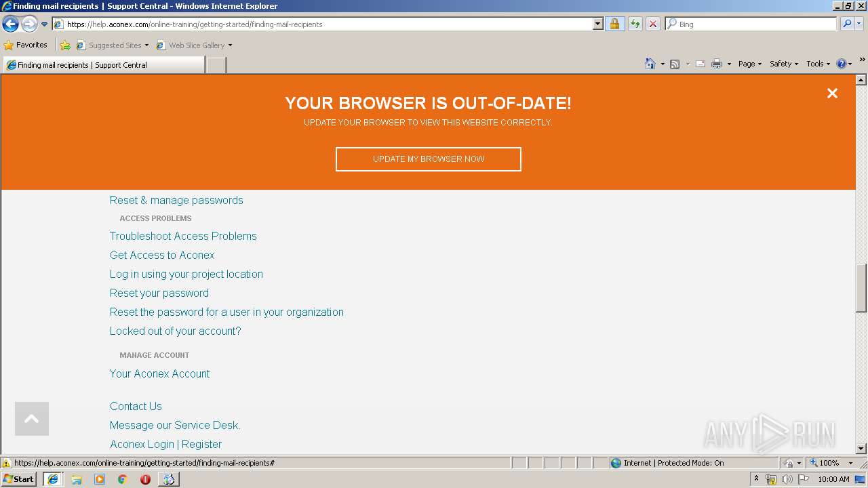Image resolution: width=868 pixels, height=488 pixels.
Task: Open Locked out of your account link
Action: click(x=176, y=331)
